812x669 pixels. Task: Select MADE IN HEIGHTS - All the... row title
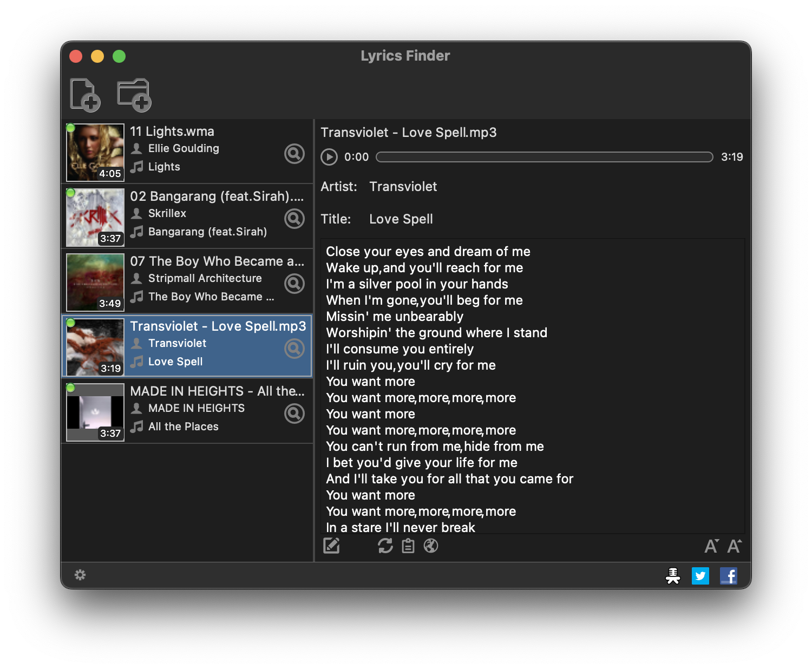217,391
